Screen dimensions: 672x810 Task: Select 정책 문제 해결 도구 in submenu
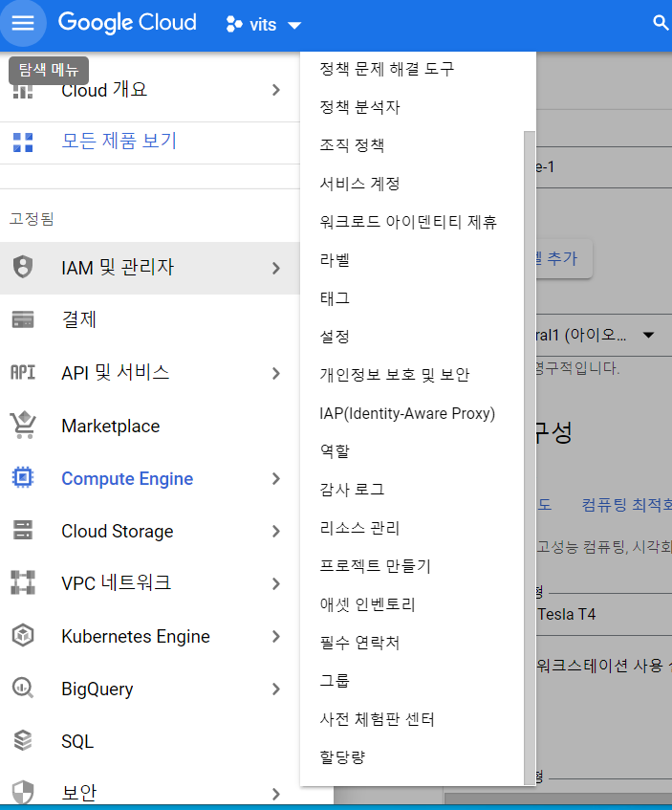point(387,69)
